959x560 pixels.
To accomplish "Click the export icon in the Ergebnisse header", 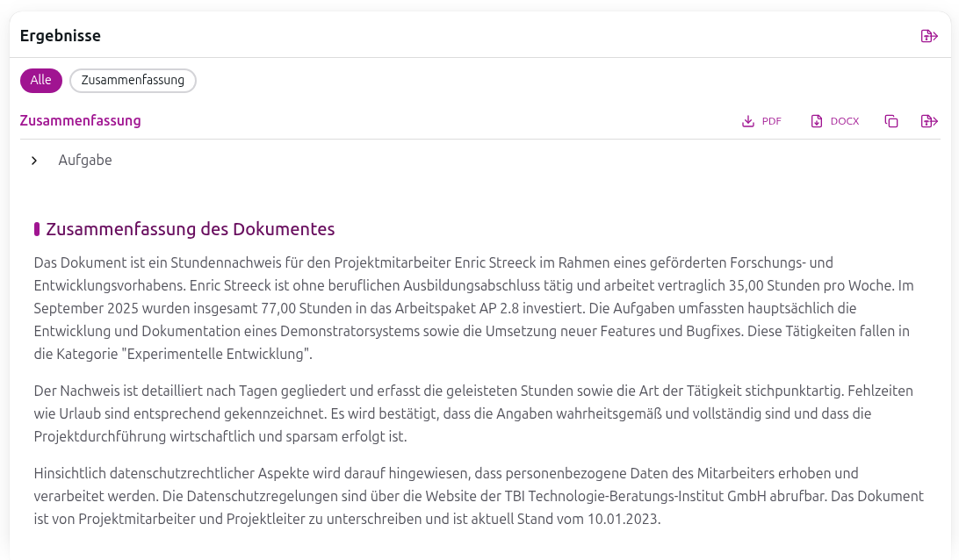I will (x=928, y=36).
